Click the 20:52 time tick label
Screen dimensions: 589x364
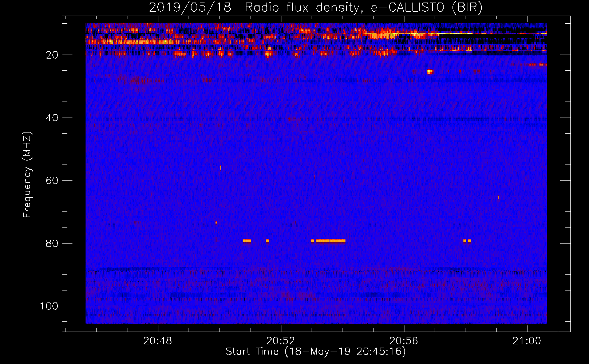click(281, 341)
